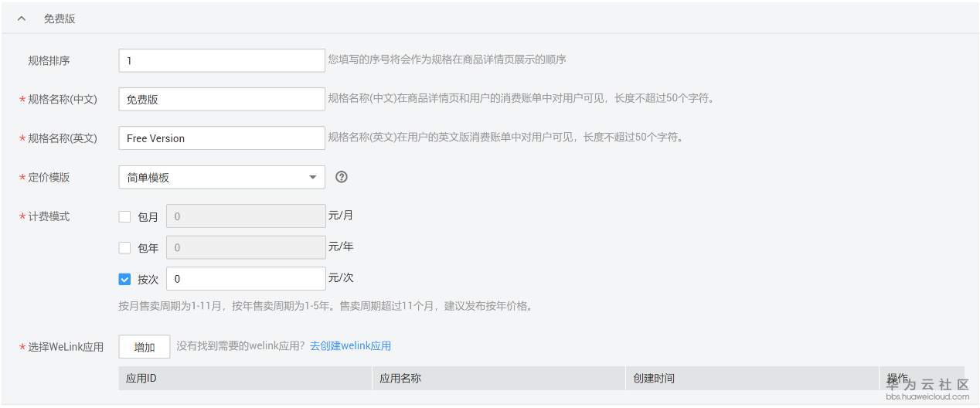Click the 应用名称 column header
Screen dimensions: 980x408
pyautogui.click(x=400, y=379)
